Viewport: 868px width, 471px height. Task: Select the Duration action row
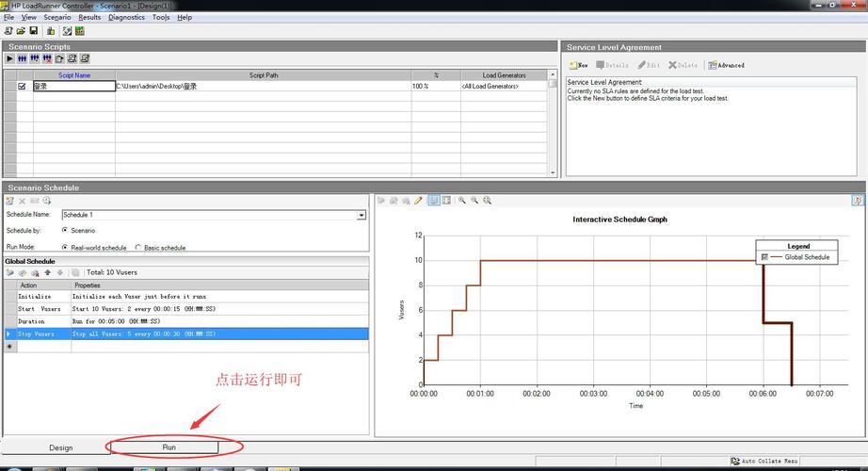point(186,321)
